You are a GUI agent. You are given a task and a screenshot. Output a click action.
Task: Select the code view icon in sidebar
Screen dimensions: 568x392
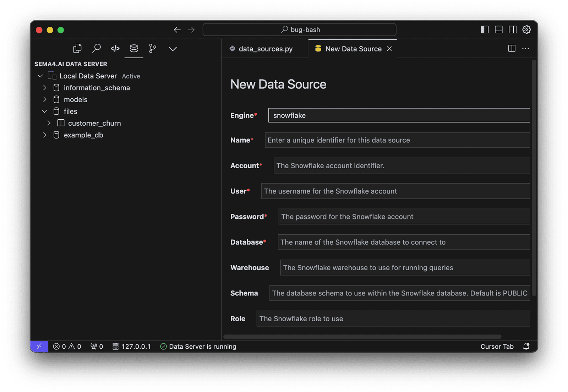[x=115, y=48]
